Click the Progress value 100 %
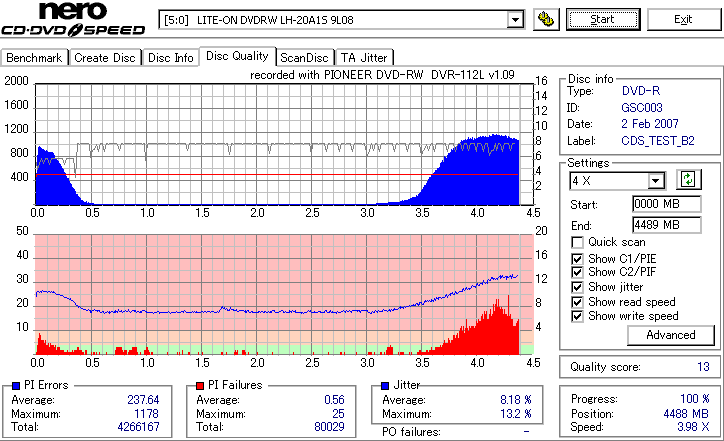724x441 pixels. click(695, 399)
